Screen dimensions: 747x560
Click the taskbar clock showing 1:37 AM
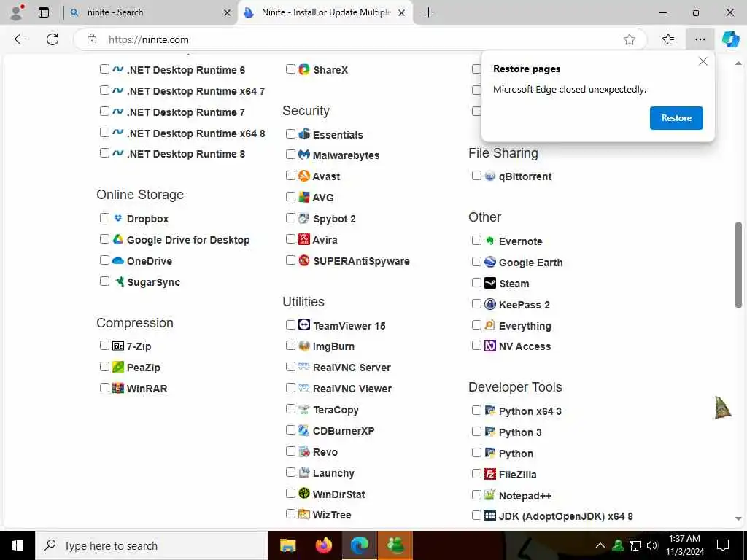pos(684,545)
